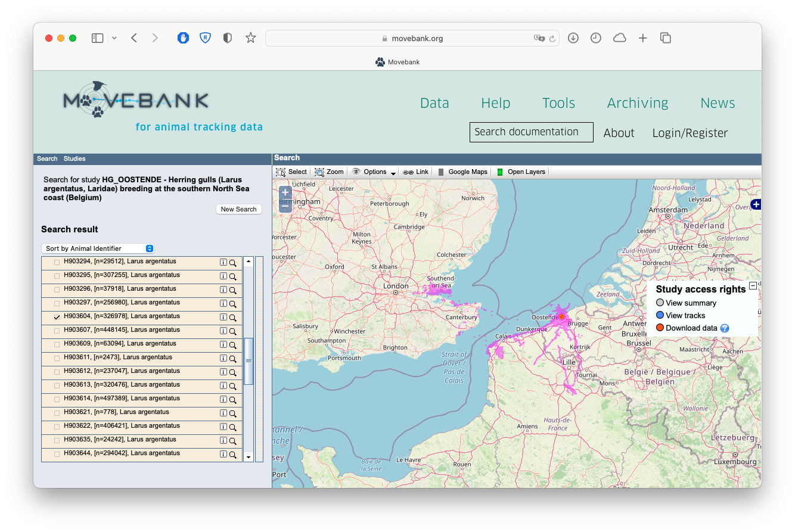Click magnifier icon for H903644 row
This screenshot has width=795, height=532.
233,455
